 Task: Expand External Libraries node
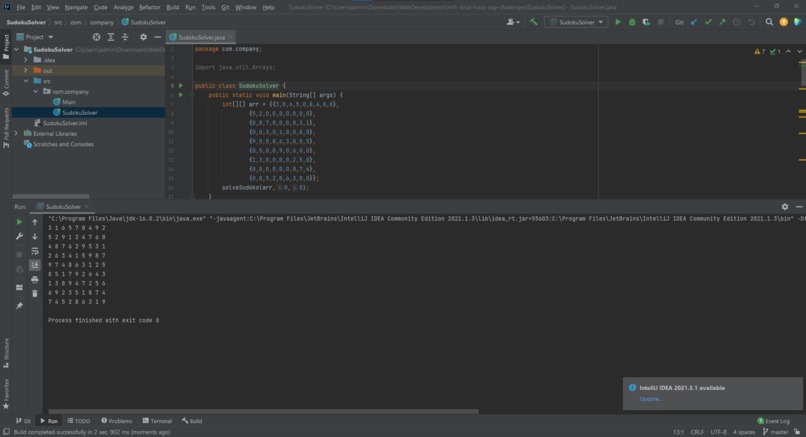16,133
